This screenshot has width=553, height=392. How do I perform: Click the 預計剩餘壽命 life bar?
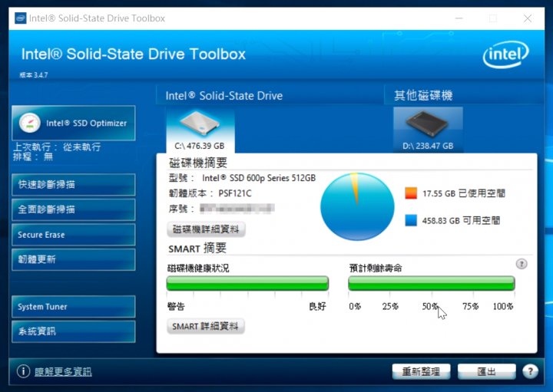(432, 283)
